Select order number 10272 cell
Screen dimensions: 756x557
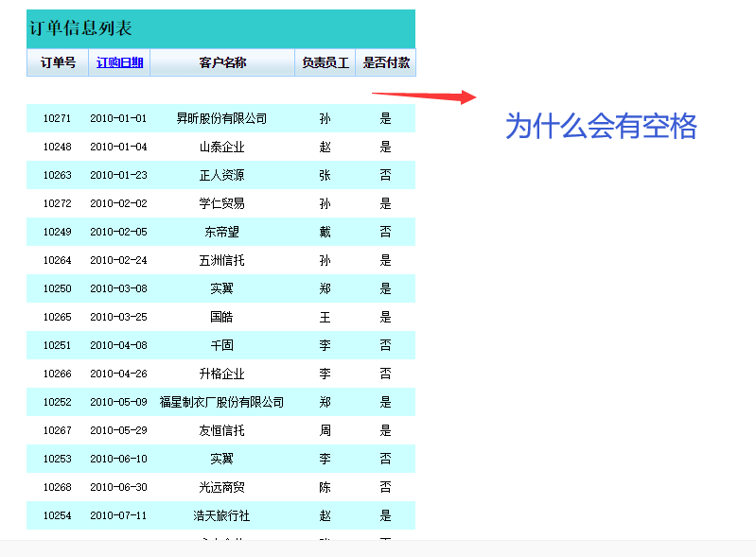click(x=57, y=204)
